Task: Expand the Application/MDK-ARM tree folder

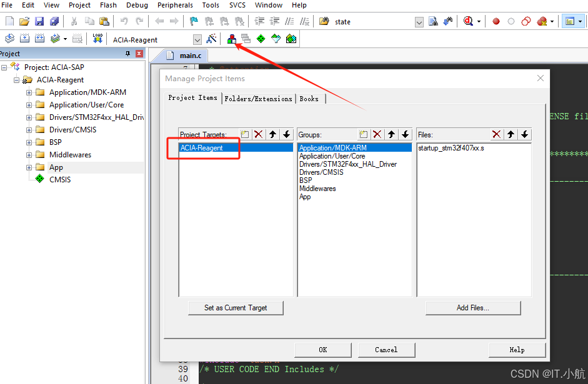Action: tap(29, 92)
